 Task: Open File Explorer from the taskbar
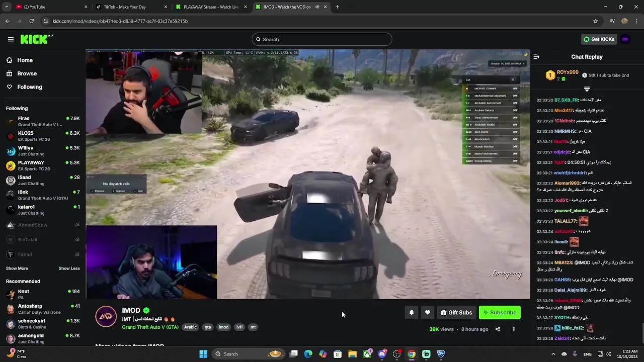(x=353, y=354)
